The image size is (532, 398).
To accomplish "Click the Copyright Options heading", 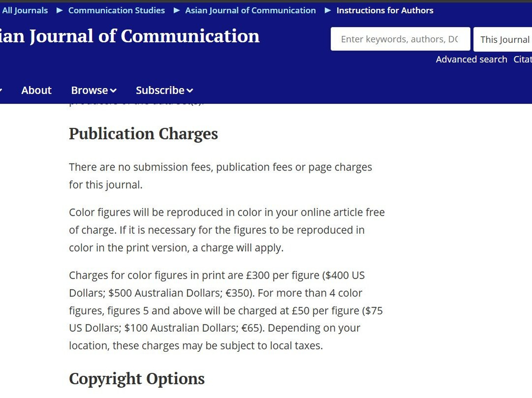I will 136,379.
